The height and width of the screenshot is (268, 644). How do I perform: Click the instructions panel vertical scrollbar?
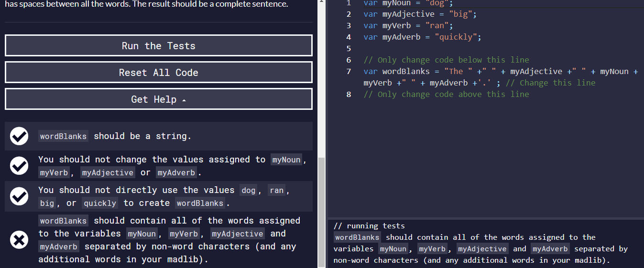tap(321, 210)
